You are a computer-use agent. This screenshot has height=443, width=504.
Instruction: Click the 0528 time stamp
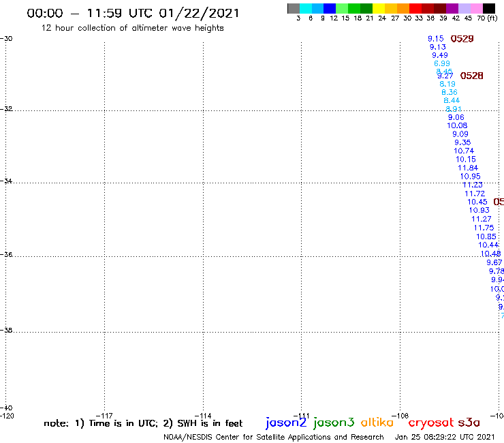[471, 76]
